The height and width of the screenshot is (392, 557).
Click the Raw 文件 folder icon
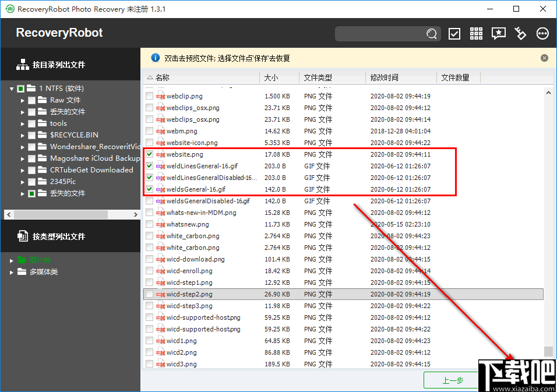(x=43, y=100)
